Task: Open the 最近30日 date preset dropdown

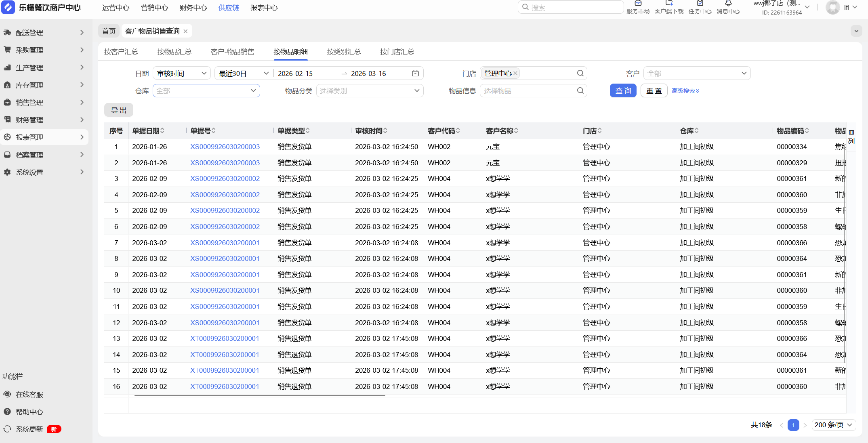Action: (x=244, y=73)
